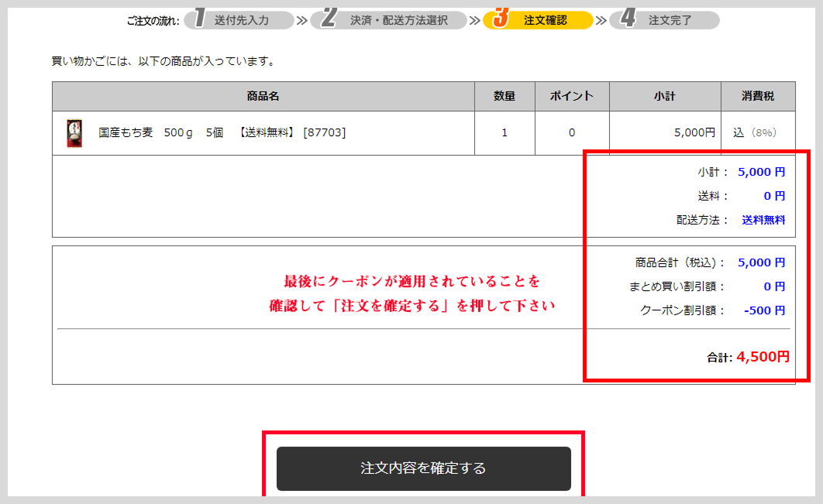Click the 商品名 column header

tap(263, 97)
